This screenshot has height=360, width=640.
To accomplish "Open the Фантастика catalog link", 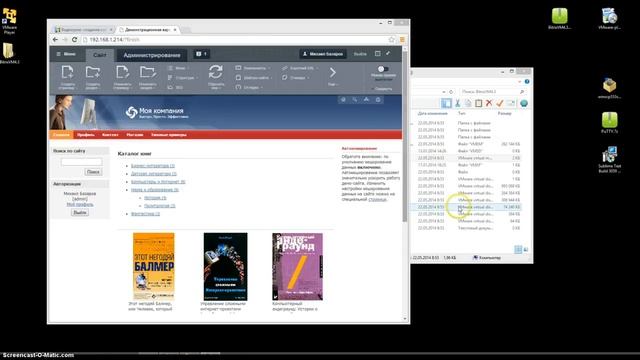I will (145, 214).
